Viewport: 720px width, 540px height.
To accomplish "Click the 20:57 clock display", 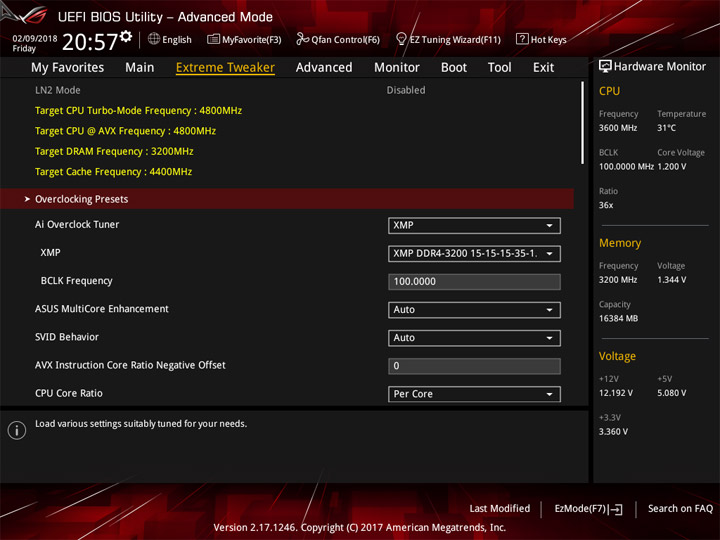I will pyautogui.click(x=90, y=42).
